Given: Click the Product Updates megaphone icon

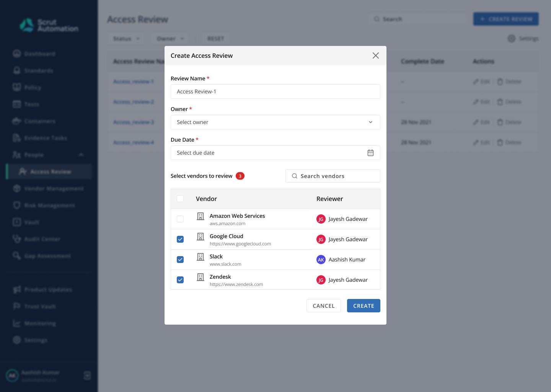Looking at the screenshot, I should tap(17, 290).
